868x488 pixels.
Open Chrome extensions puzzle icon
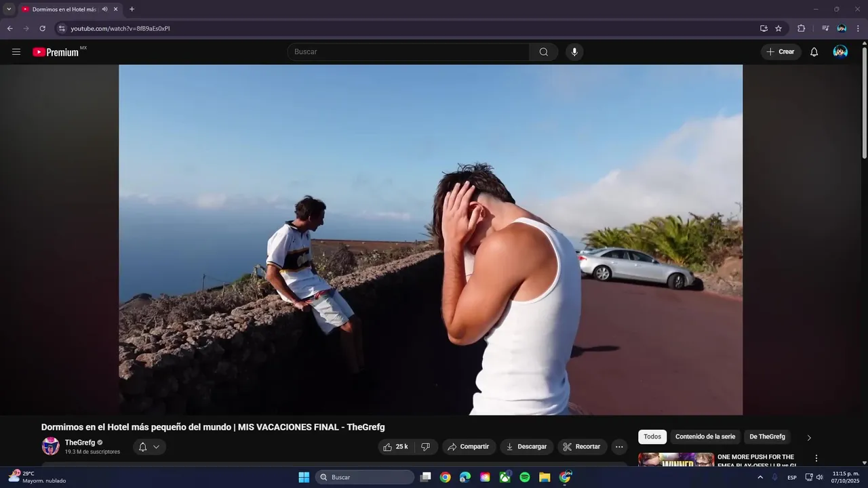coord(801,28)
